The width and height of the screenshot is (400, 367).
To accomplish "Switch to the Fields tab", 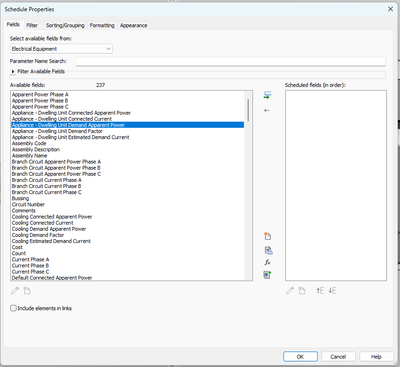I will 13,25.
